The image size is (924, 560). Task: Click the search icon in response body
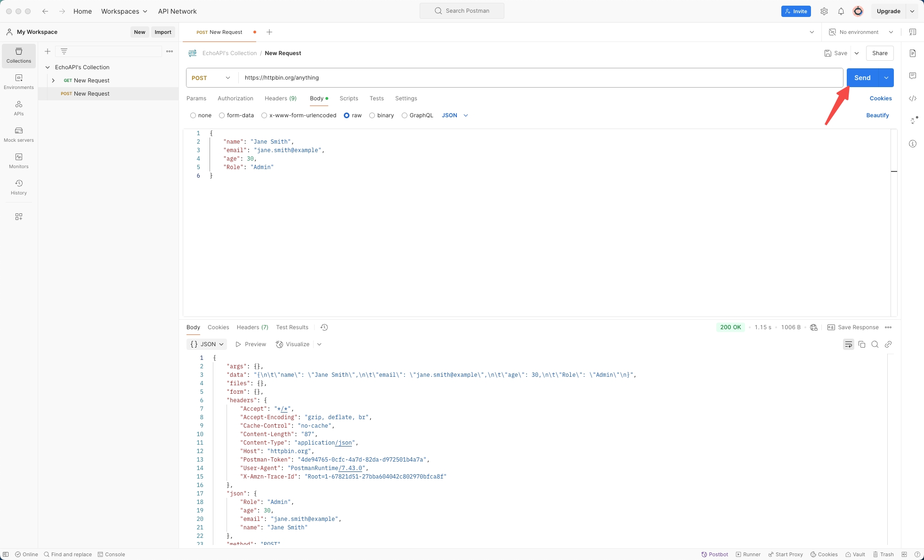[875, 344]
